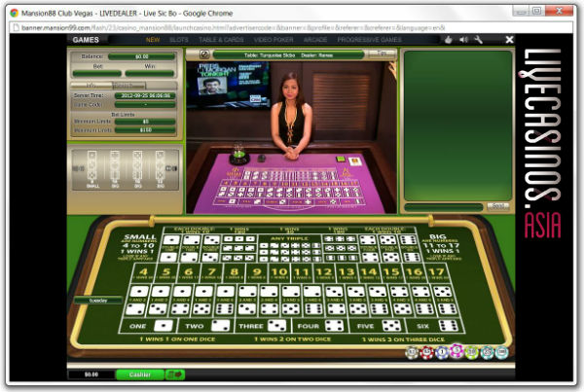Open settings with the wrench icon
This screenshot has width=584, height=392.
pos(478,40)
